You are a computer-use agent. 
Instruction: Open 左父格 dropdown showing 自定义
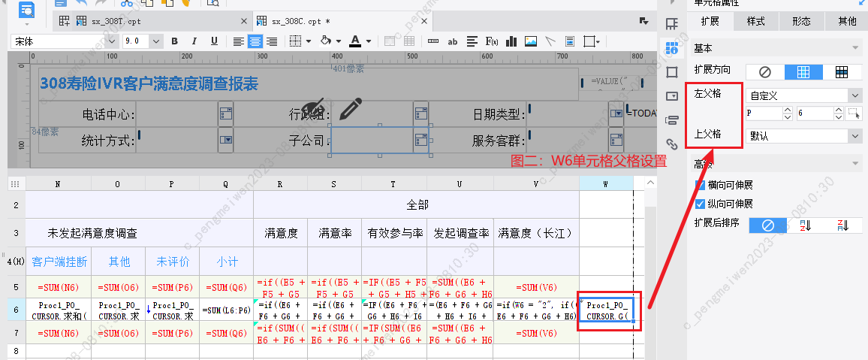point(803,95)
